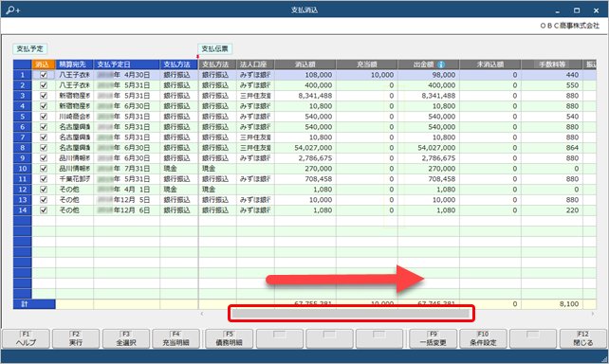Click 現金 payment method in row 10 支払予定

pyautogui.click(x=178, y=169)
